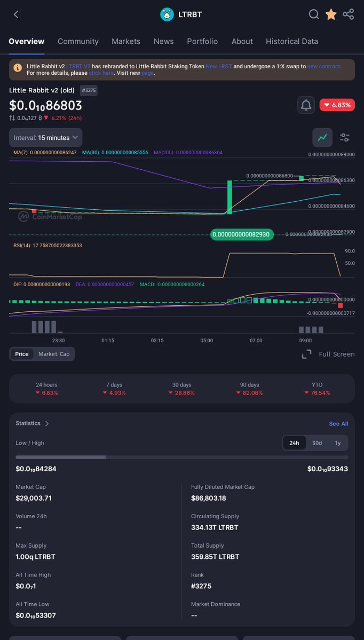Tap the share icon
364x640 pixels.
[348, 15]
